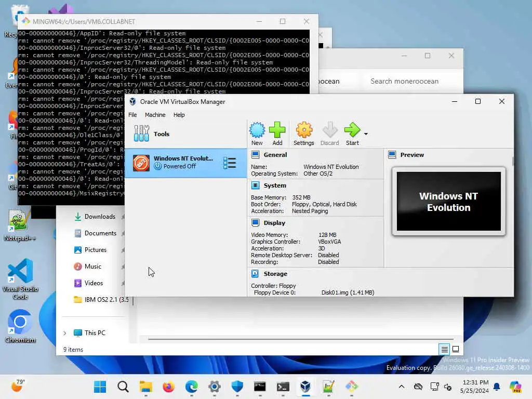Click the Add VM green plus icon
The image size is (532, 399).
coord(277,134)
